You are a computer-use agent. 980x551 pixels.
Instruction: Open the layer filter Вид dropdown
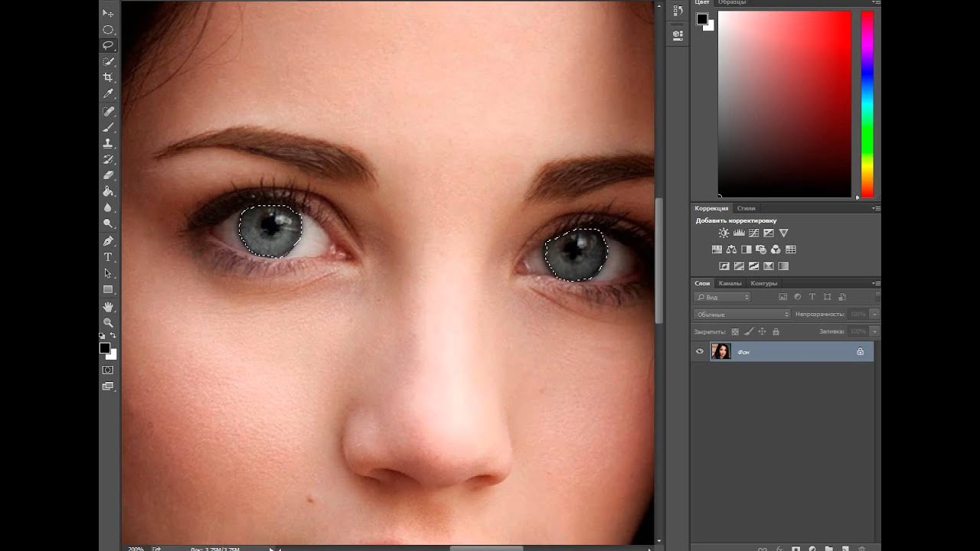point(722,297)
